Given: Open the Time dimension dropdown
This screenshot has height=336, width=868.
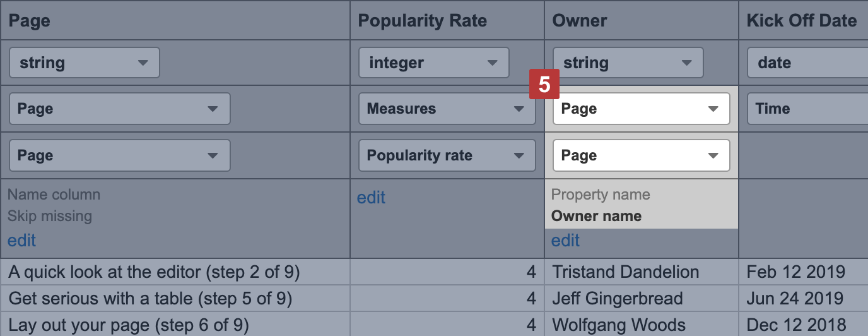Looking at the screenshot, I should pos(808,109).
